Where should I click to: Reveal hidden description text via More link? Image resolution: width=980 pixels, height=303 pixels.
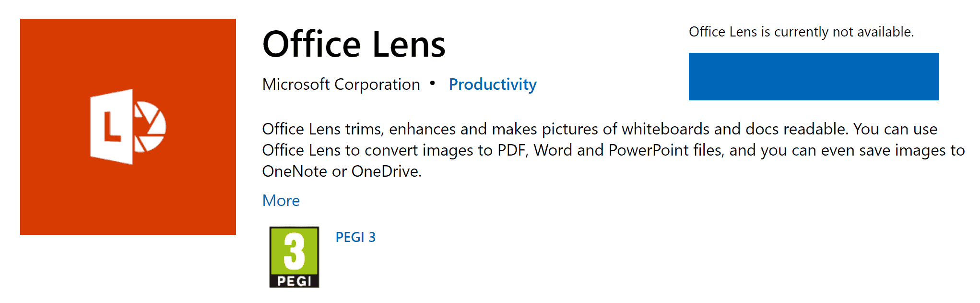(281, 201)
